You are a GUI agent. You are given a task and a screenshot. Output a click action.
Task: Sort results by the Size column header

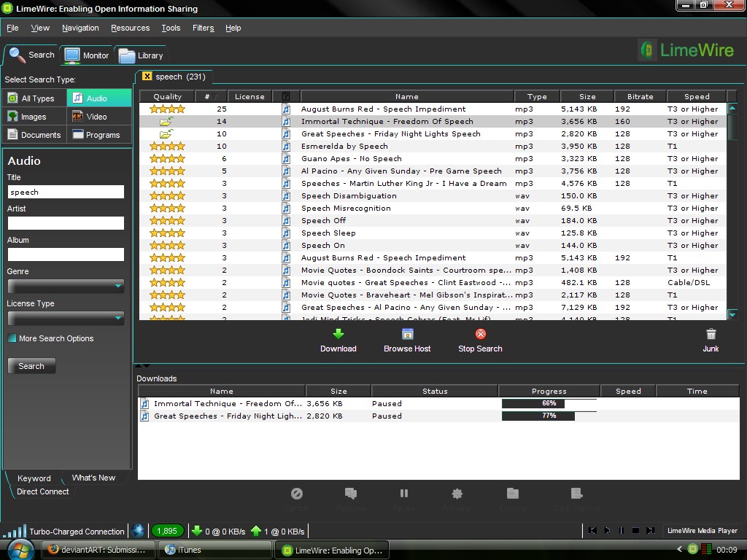[587, 97]
